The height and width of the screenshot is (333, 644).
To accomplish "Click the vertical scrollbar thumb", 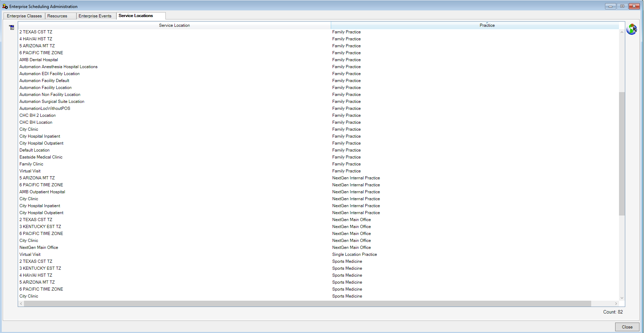I will (x=622, y=154).
